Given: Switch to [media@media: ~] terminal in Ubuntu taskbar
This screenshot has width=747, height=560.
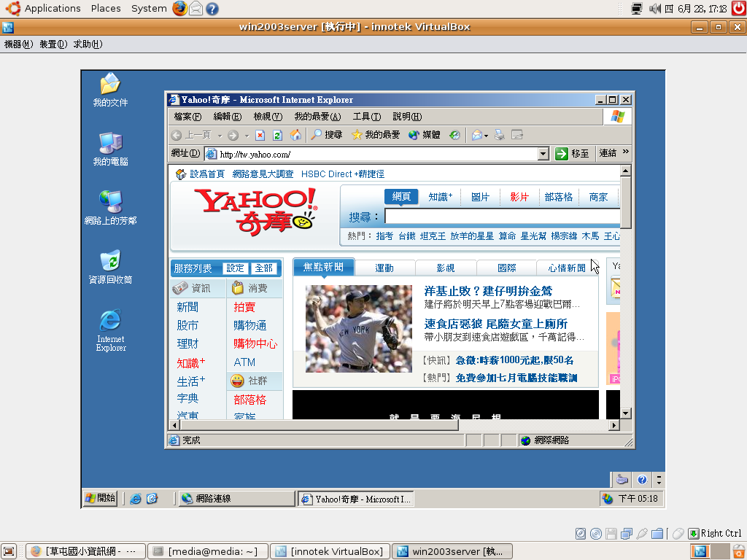Looking at the screenshot, I should [x=208, y=551].
